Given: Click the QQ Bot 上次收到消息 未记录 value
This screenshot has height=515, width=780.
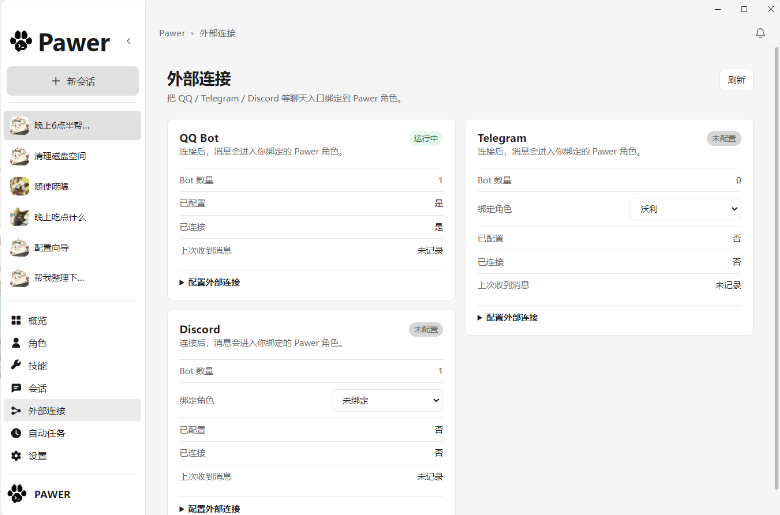Looking at the screenshot, I should [x=430, y=250].
